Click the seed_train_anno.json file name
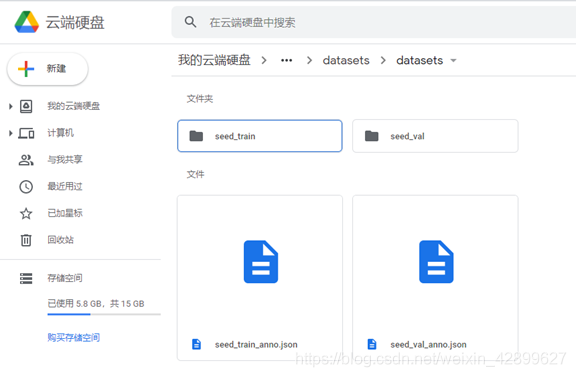The height and width of the screenshot is (377, 576). point(256,345)
